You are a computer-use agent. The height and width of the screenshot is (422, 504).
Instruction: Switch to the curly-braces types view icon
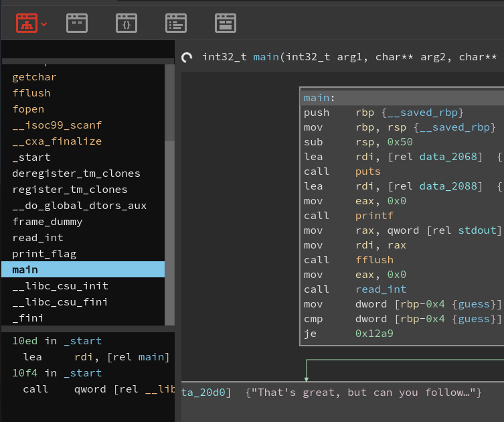click(127, 23)
